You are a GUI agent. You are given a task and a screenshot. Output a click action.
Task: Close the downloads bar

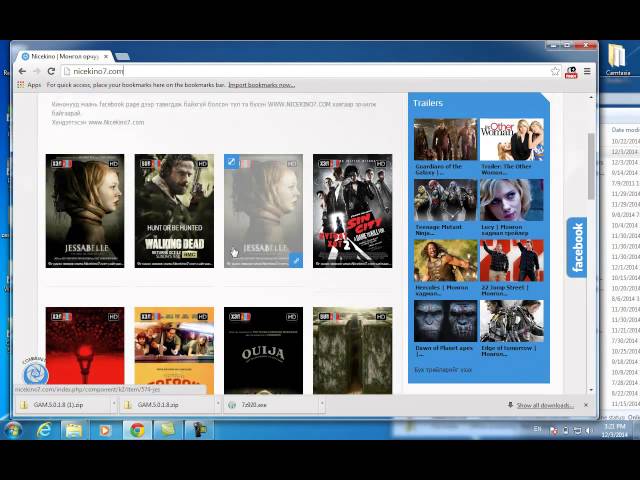pyautogui.click(x=586, y=405)
